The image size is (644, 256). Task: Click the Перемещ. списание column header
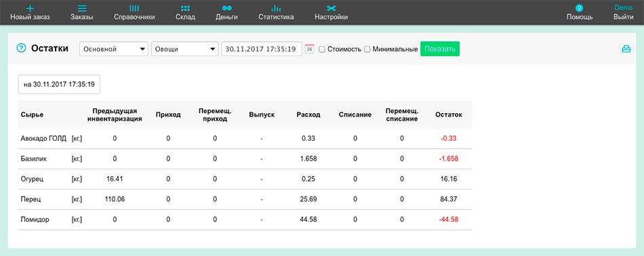point(402,115)
